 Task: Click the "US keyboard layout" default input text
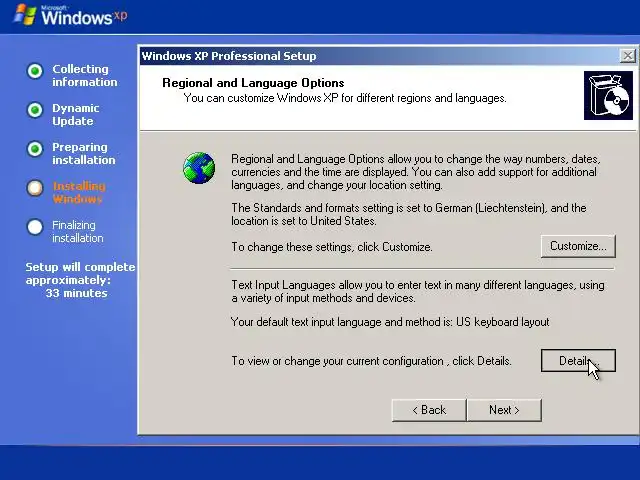(x=502, y=322)
